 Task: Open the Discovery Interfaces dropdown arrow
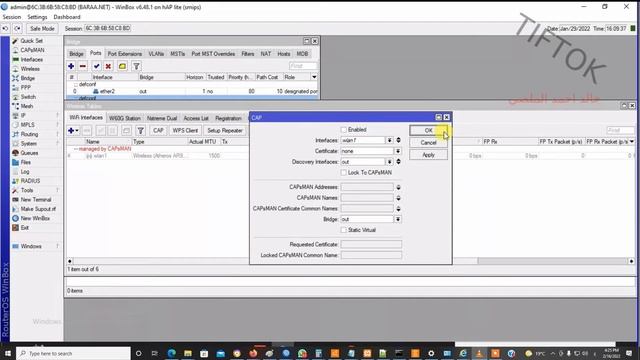tap(390, 162)
